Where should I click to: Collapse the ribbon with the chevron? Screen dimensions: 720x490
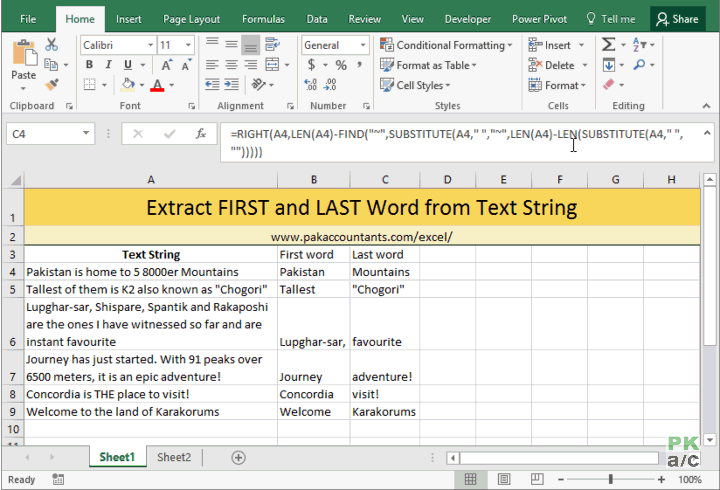point(706,106)
